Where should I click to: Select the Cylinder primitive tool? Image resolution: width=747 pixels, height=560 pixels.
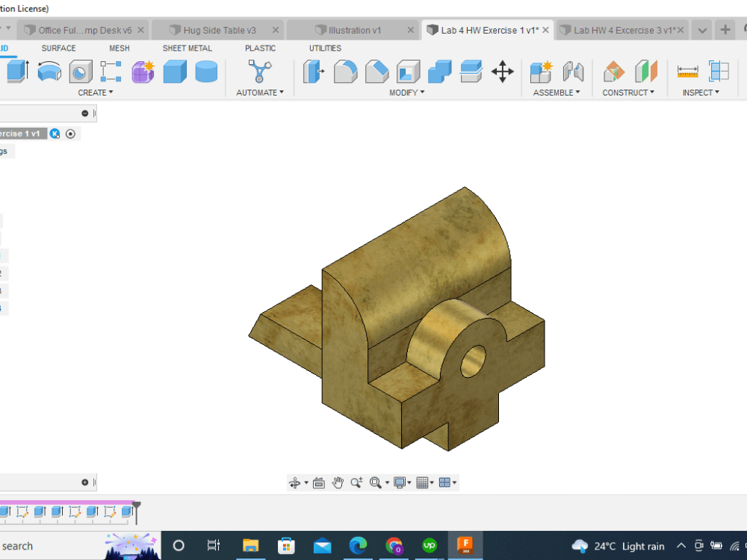point(206,72)
